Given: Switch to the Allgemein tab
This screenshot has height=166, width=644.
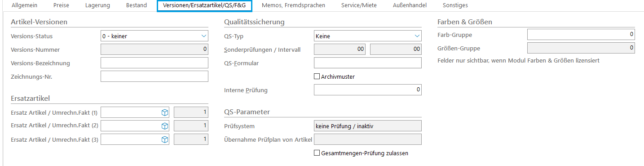Looking at the screenshot, I should coord(24,5).
